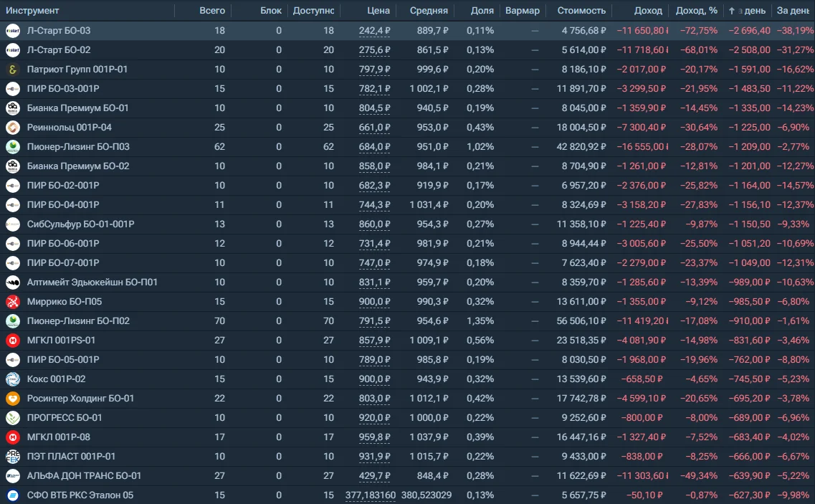
Task: Select the Патриот Групп 001Р-01 instrument name
Action: 77,69
